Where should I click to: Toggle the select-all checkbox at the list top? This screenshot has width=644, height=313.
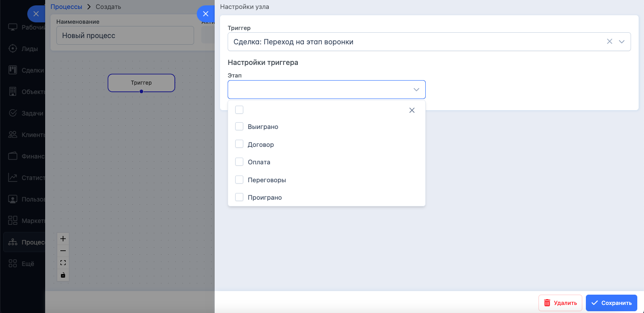coord(239,110)
